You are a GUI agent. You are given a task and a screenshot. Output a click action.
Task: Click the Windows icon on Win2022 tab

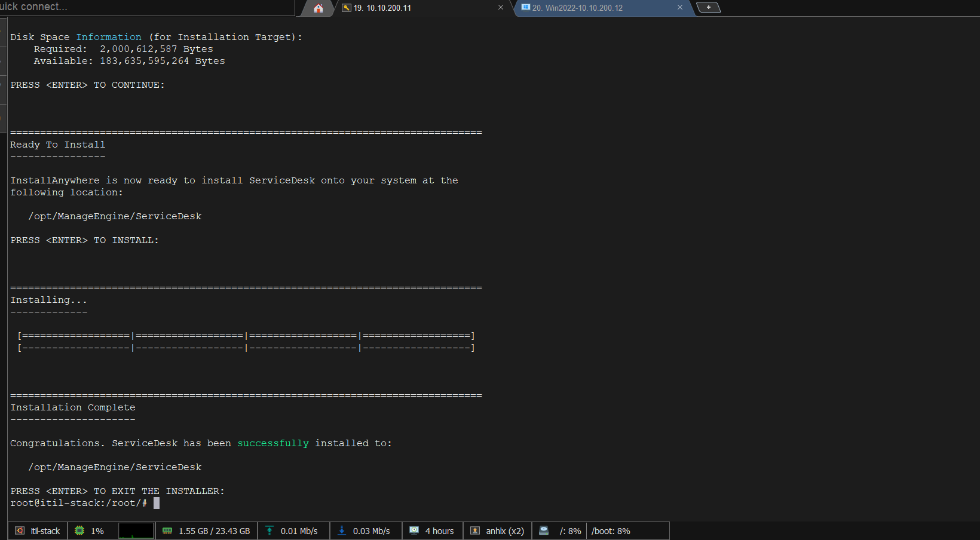pyautogui.click(x=525, y=8)
